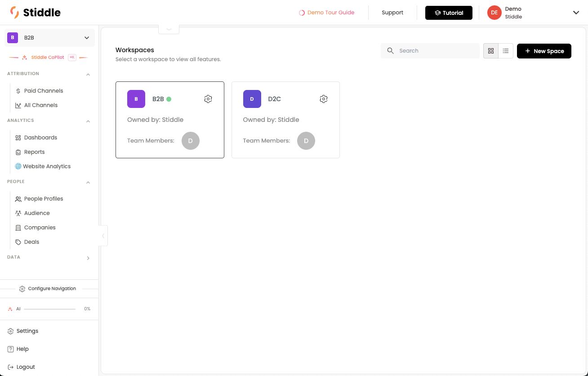Click the AI usage progress bar

[x=49, y=309]
